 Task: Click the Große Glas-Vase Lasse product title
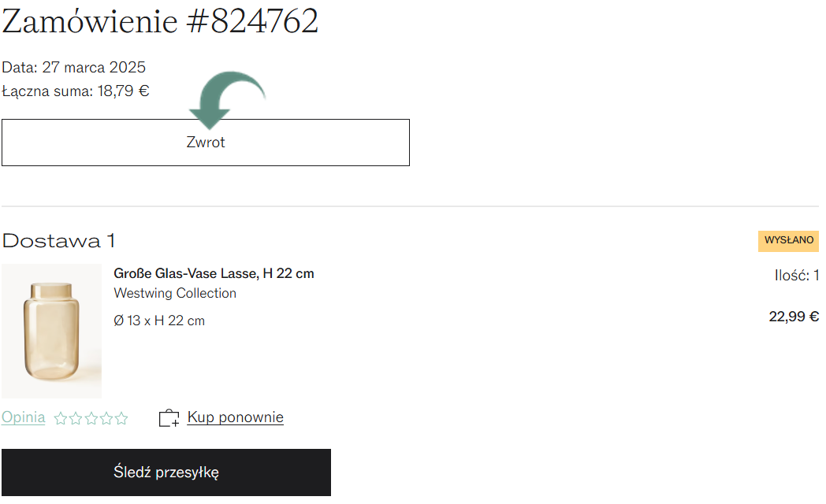[x=214, y=273]
